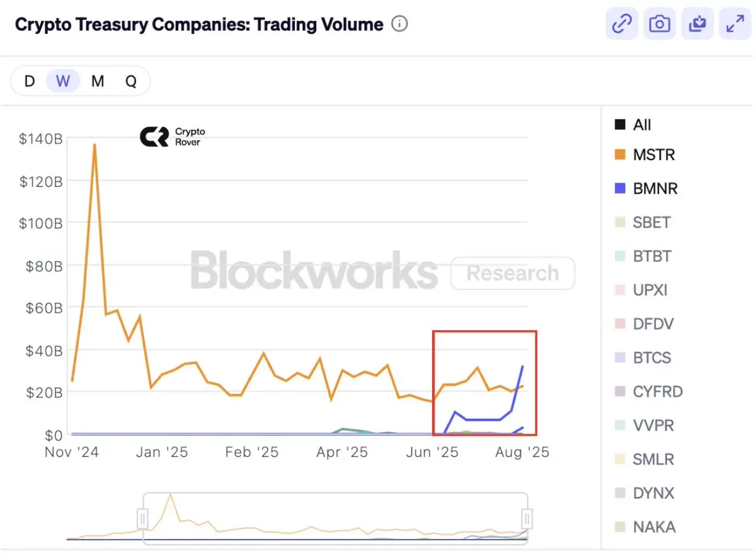Click the right handle of the range slider
Image resolution: width=756 pixels, height=558 pixels.
tap(527, 519)
